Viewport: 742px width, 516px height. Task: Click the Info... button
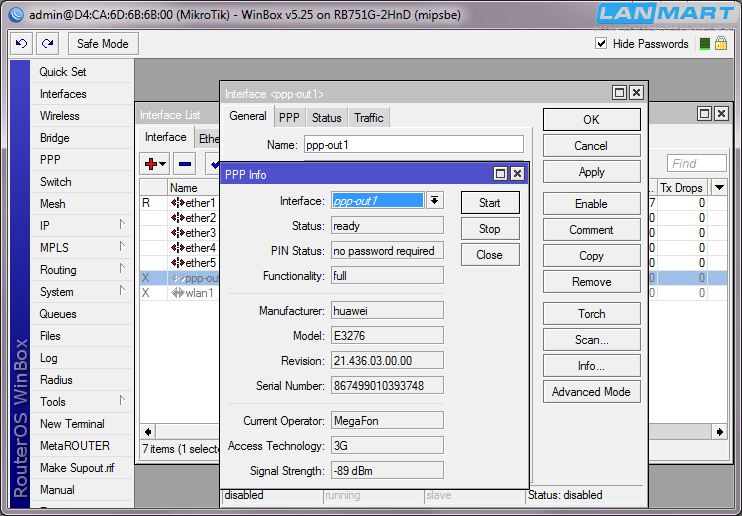592,365
